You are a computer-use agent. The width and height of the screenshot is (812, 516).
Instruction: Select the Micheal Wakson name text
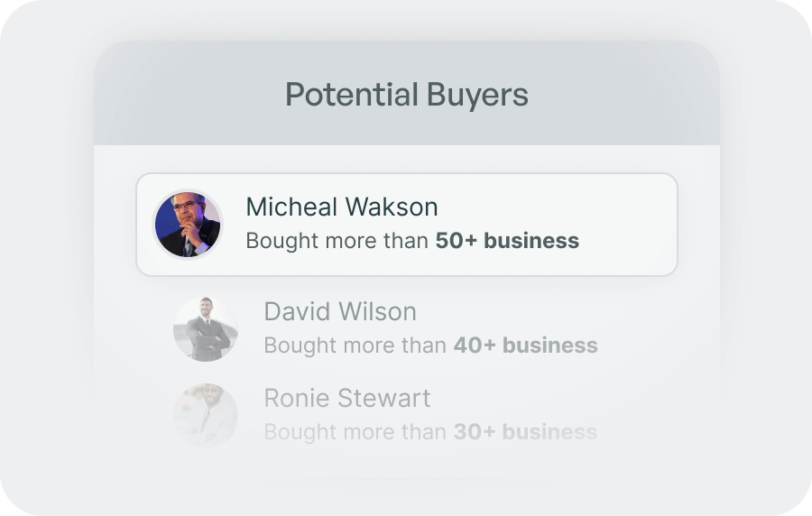[342, 207]
